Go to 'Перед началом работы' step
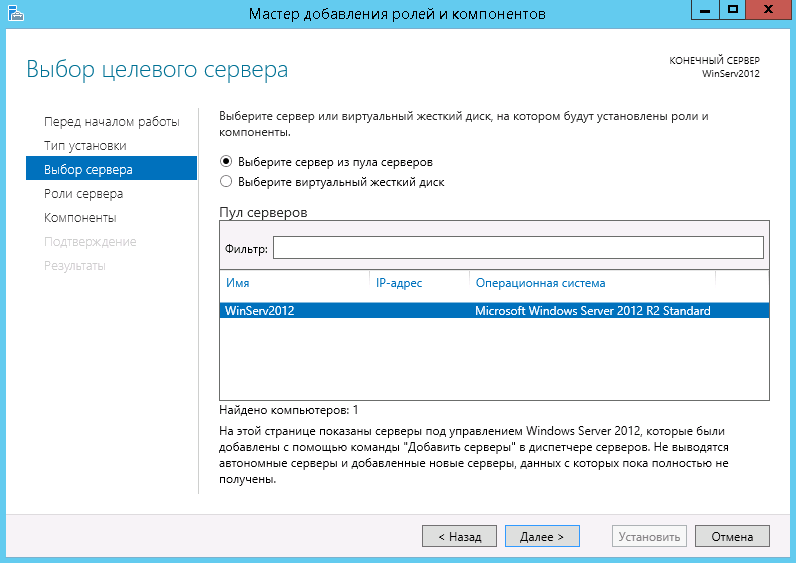 (x=111, y=122)
